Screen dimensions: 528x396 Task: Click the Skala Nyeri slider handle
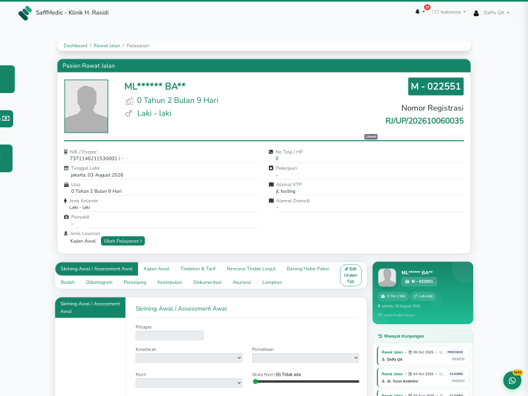(x=255, y=382)
